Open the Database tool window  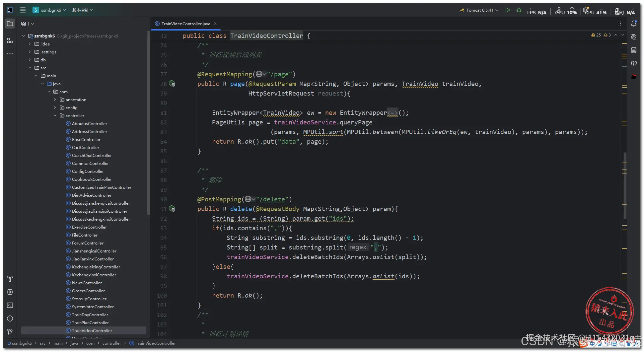[634, 50]
